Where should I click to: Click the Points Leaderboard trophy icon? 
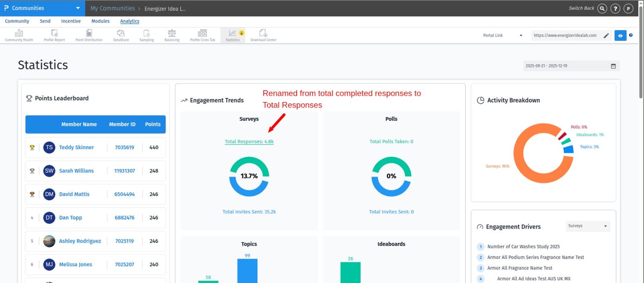[x=29, y=98]
